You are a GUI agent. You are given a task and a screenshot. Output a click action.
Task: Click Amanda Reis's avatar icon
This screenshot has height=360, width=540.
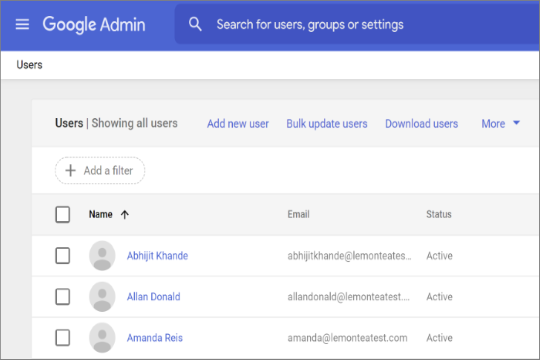click(102, 338)
